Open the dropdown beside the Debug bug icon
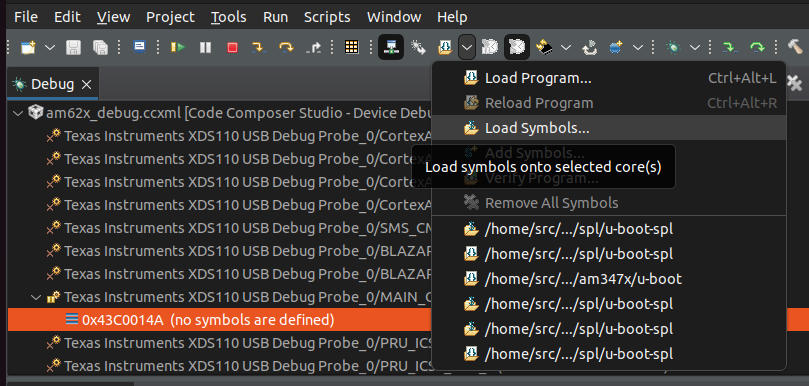This screenshot has width=809, height=386. (695, 47)
